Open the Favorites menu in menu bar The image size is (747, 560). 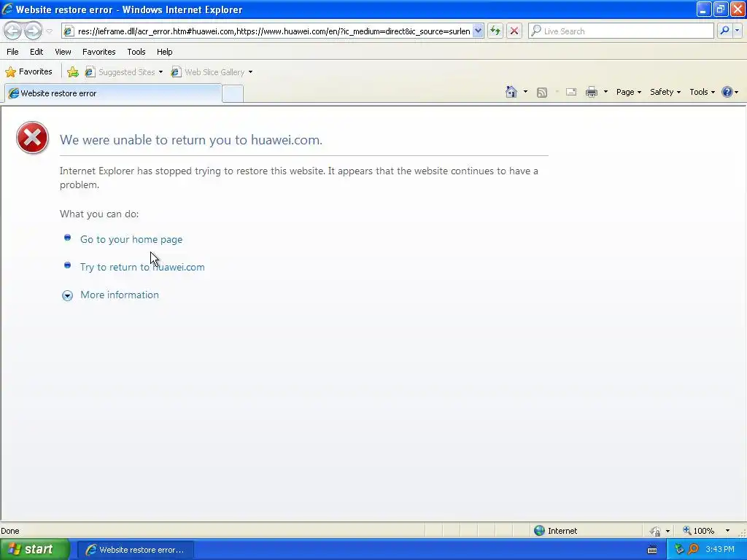[98, 52]
